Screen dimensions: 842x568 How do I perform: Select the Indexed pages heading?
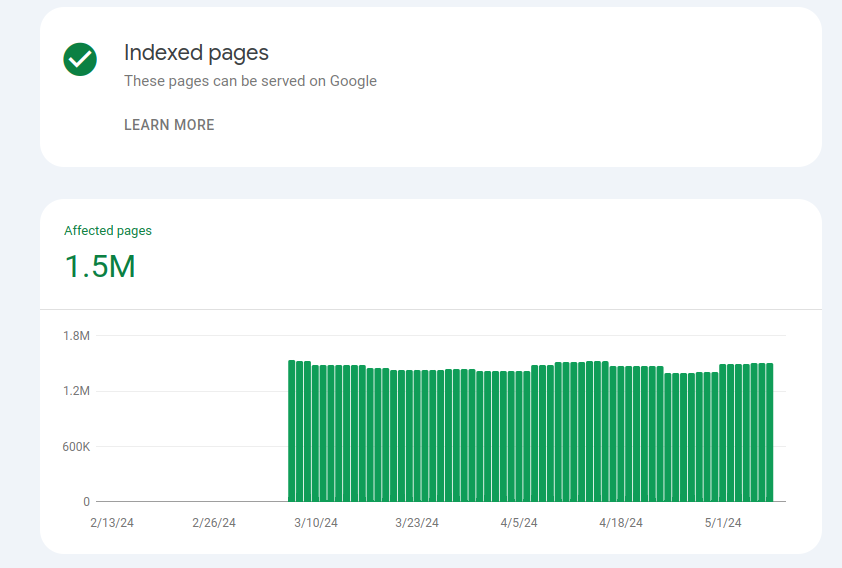[x=196, y=53]
